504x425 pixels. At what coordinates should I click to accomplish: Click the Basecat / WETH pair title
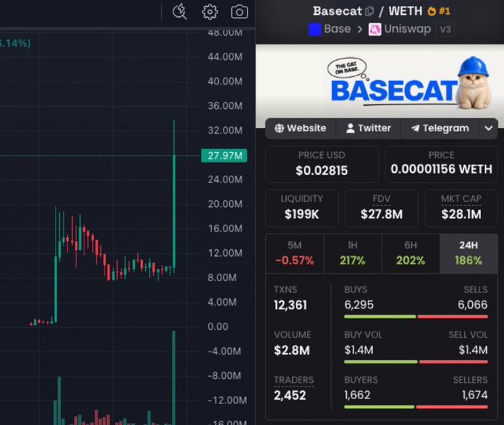coord(368,11)
